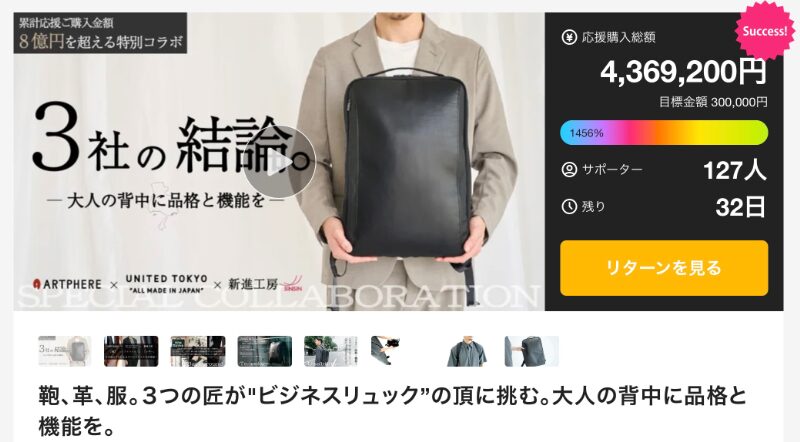The height and width of the screenshot is (442, 800).
Task: Select the thumbnail of man wearing backpack
Action: pos(465,351)
